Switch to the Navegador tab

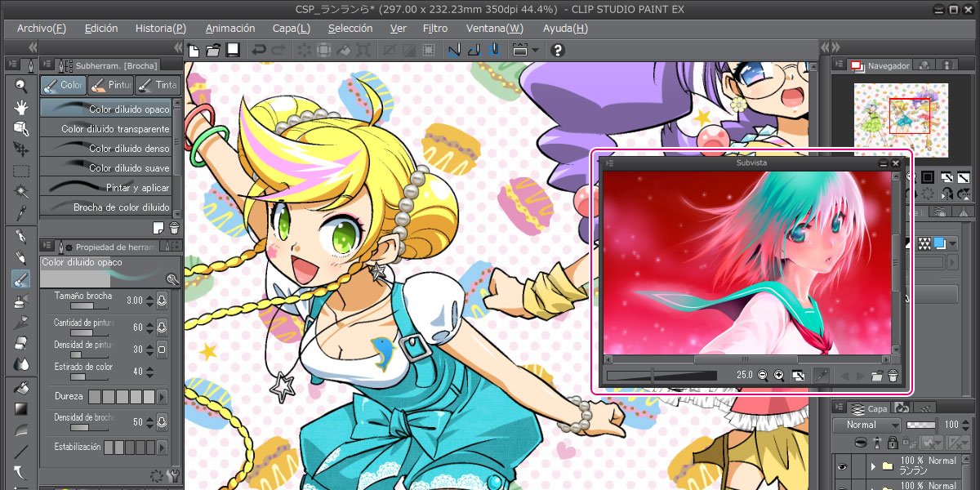[880, 65]
